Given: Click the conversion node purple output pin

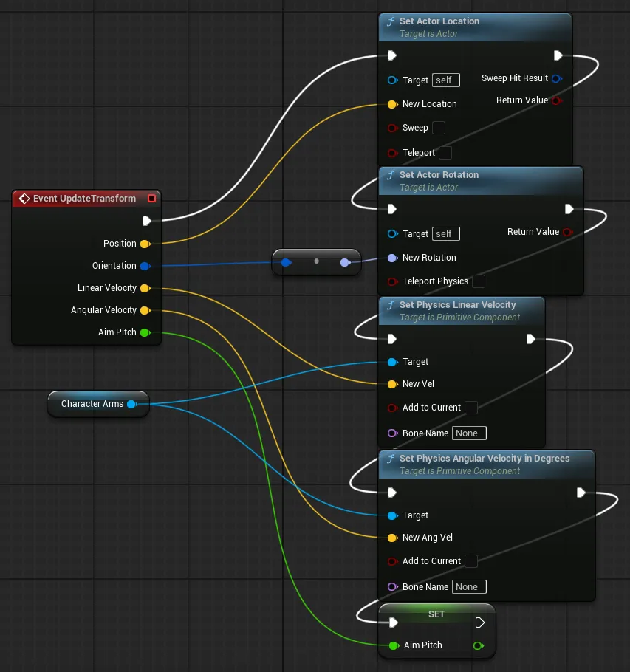Looking at the screenshot, I should 345,262.
